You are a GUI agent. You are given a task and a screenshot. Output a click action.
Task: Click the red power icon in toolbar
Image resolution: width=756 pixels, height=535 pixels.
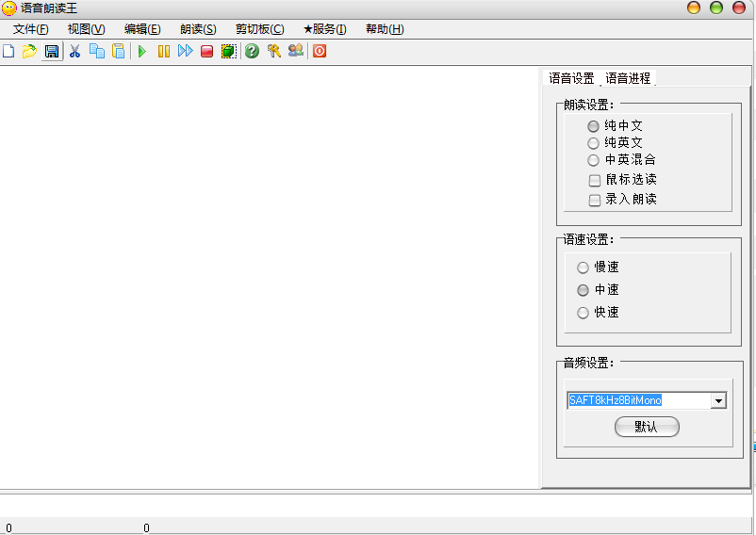320,51
